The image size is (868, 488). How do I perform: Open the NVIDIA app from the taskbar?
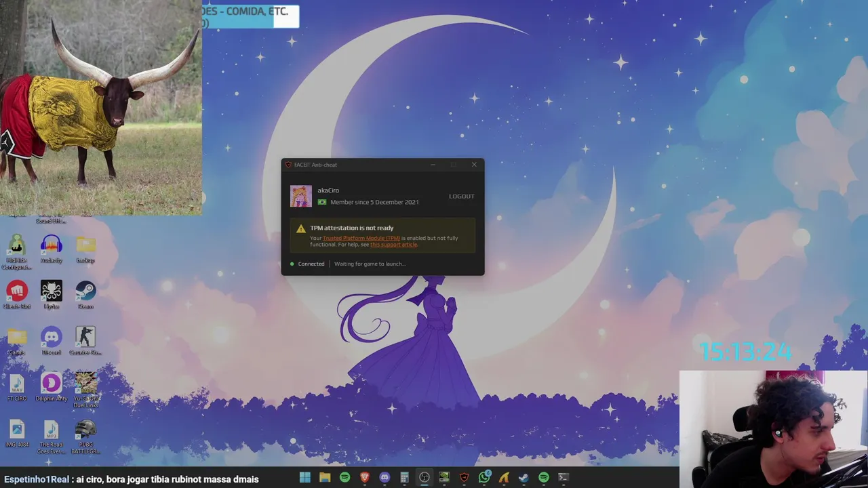(x=444, y=478)
